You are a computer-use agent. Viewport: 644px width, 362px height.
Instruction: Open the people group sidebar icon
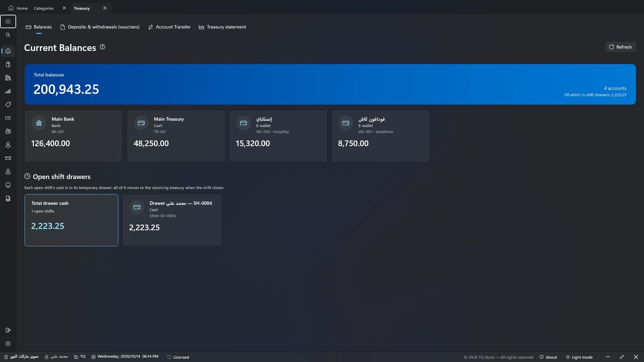coord(8,131)
